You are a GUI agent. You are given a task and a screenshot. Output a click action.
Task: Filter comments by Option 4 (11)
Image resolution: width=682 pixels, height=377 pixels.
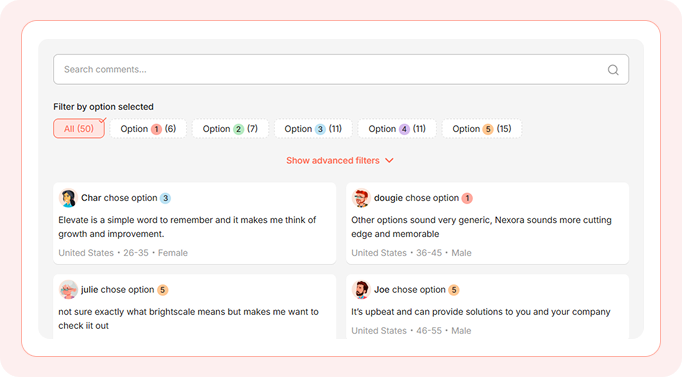point(397,129)
